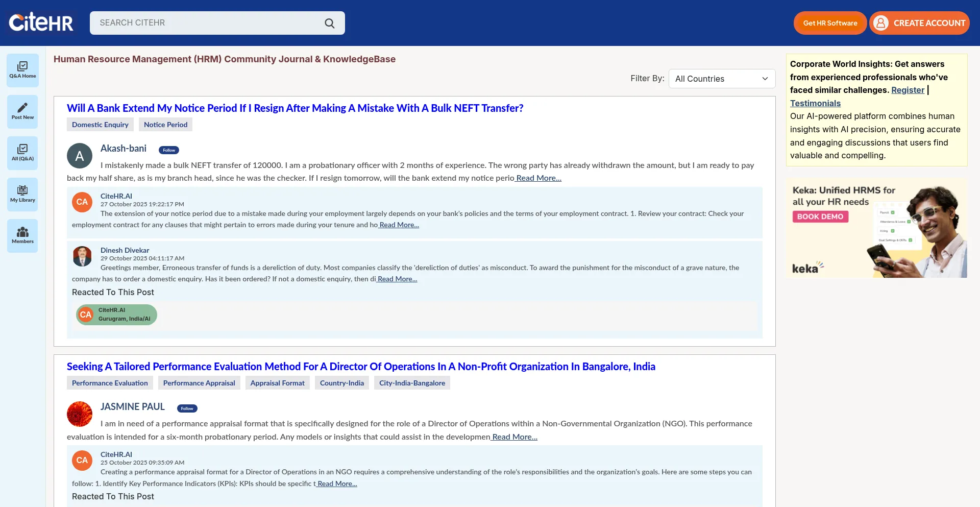Expand Dinesh Divekar's reply via Read More

[x=397, y=279]
